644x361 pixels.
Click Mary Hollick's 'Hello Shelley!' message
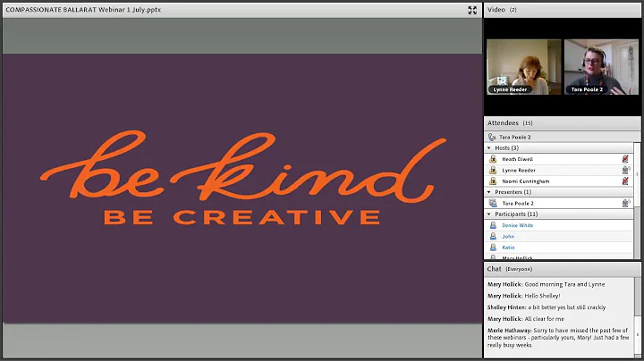pyautogui.click(x=523, y=296)
